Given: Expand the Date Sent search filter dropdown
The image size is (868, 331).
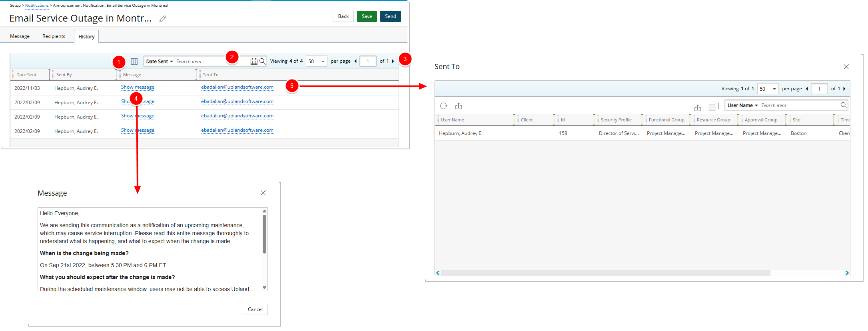Looking at the screenshot, I should point(160,61).
